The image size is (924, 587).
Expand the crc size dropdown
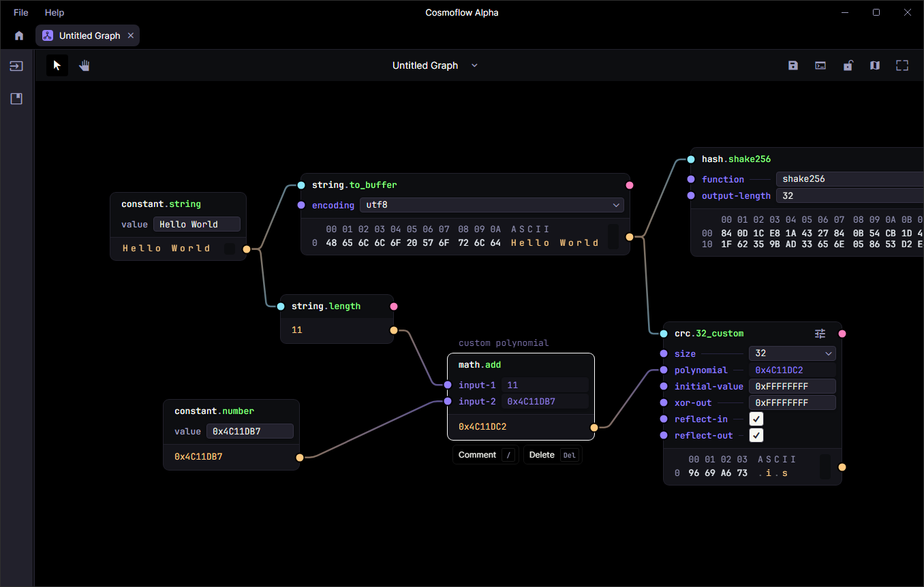tap(792, 353)
